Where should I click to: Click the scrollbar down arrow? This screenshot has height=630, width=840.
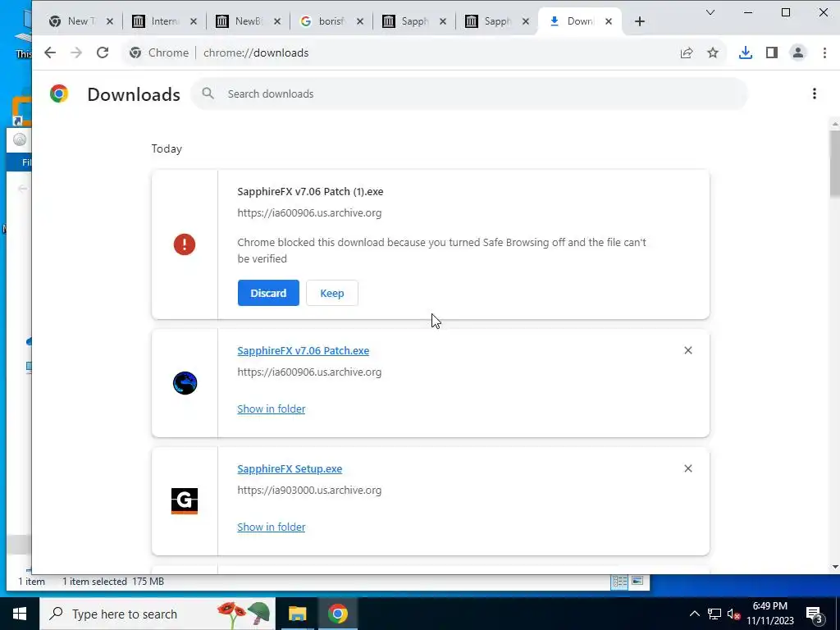click(834, 567)
